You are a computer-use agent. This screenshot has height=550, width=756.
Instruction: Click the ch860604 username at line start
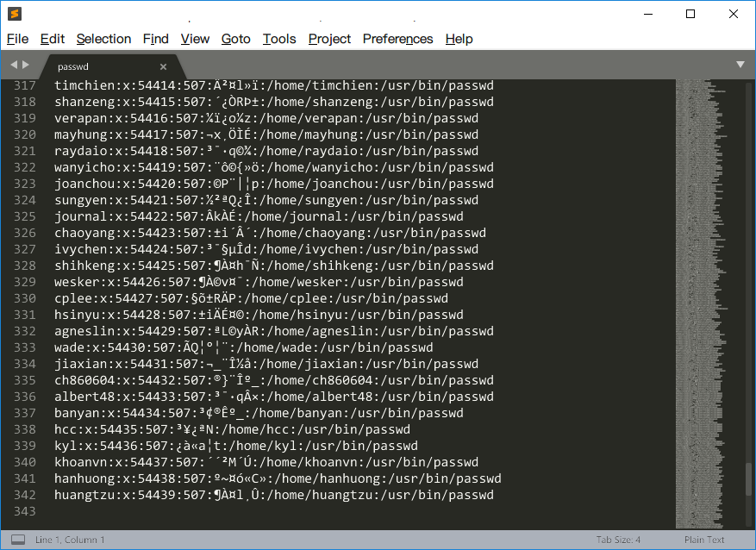tap(84, 380)
